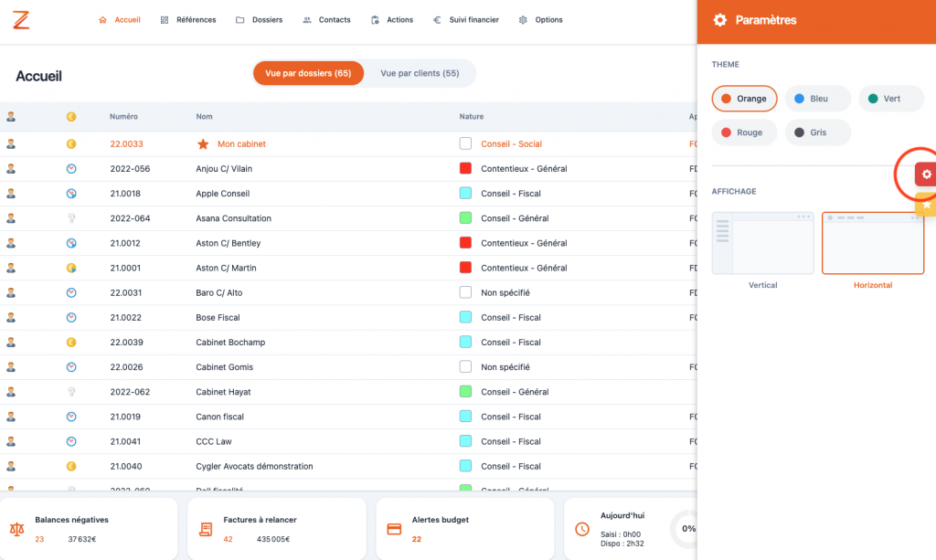This screenshot has width=936, height=560.
Task: Select the Bleu theme option
Action: pos(810,99)
